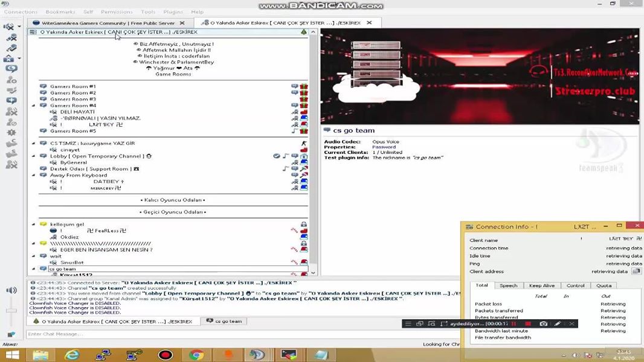Open Google Chrome from the taskbar

coord(196,355)
